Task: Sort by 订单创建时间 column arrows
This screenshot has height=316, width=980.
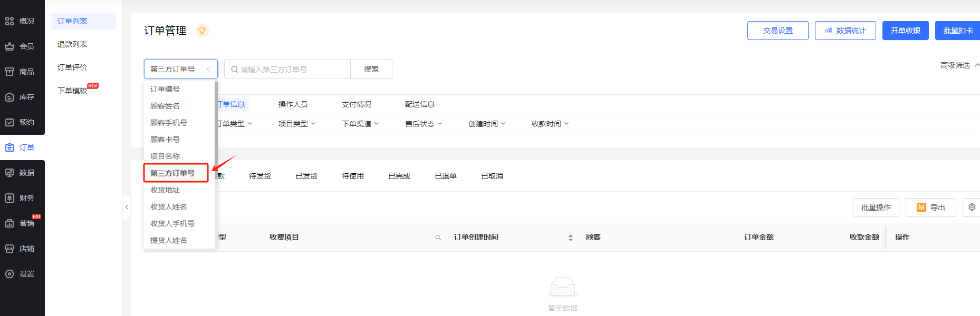Action: pos(570,238)
